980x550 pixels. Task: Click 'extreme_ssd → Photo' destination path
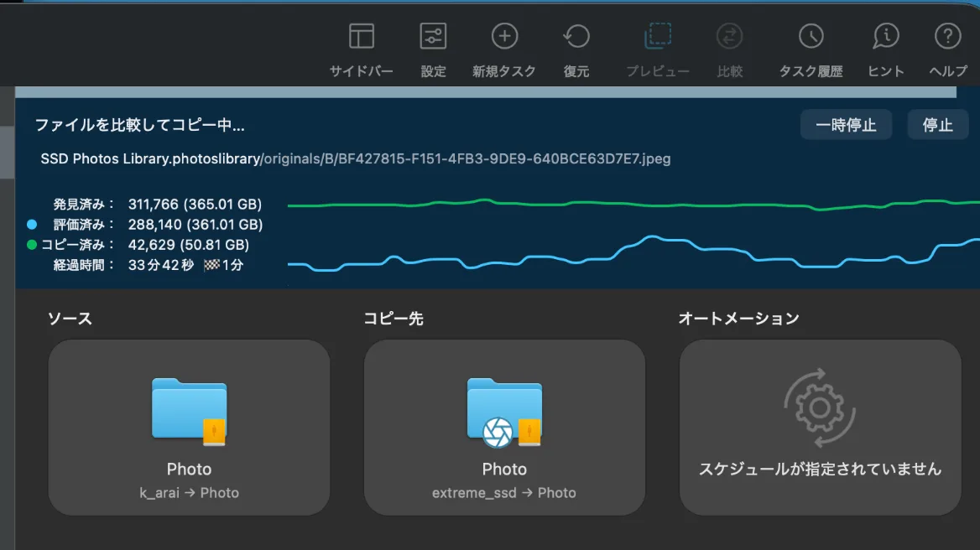(504, 492)
